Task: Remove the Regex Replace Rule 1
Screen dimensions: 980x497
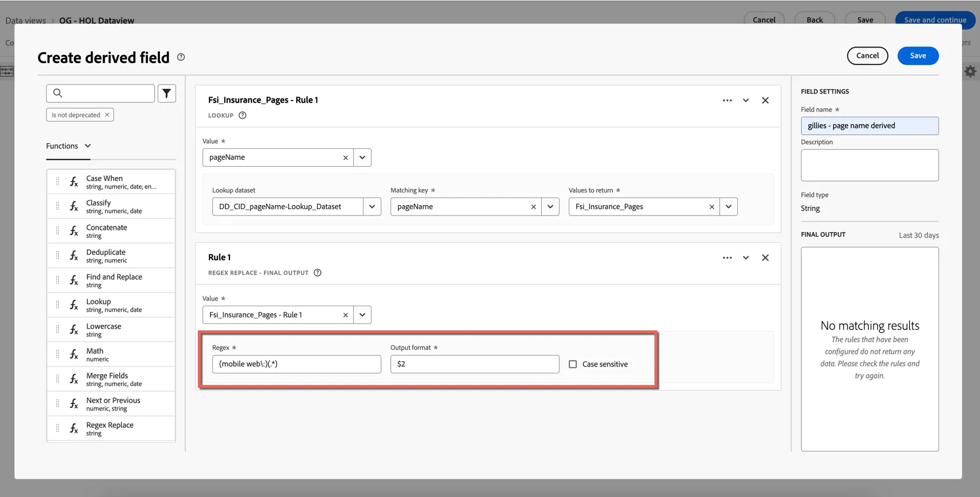Action: point(765,258)
